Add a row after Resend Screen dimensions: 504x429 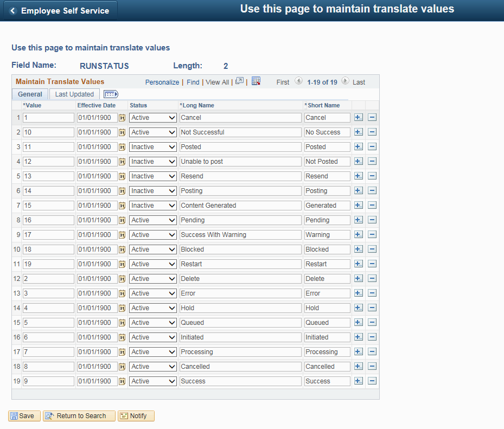pyautogui.click(x=359, y=176)
